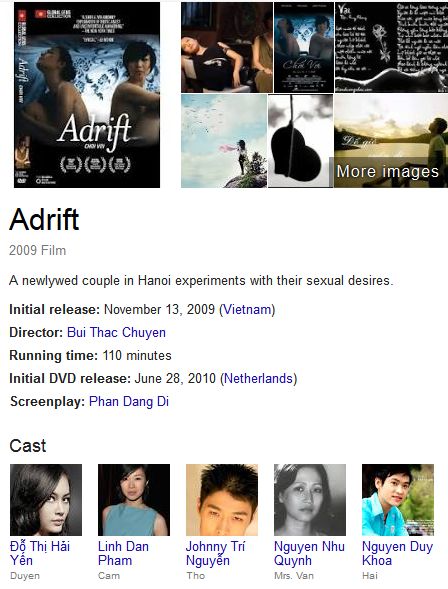
Task: View the Chơi Vơi movie poster thumbnail
Action: pyautogui.click(x=304, y=47)
